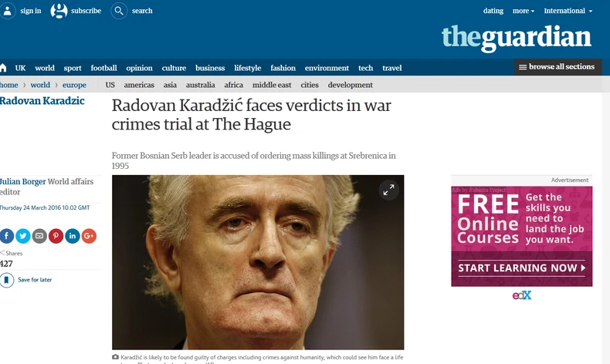Open search via magnifying glass icon
The height and width of the screenshot is (364, 610).
point(119,11)
